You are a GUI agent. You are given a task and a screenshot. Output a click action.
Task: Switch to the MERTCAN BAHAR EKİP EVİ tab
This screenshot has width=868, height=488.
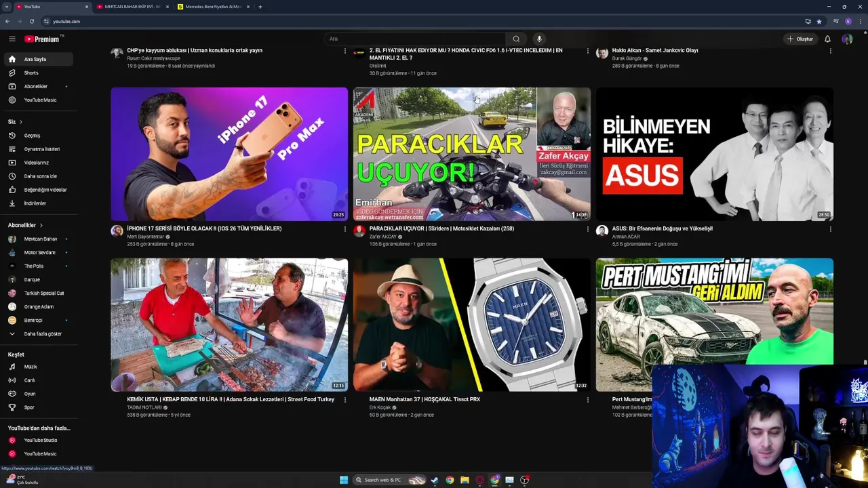click(x=132, y=7)
